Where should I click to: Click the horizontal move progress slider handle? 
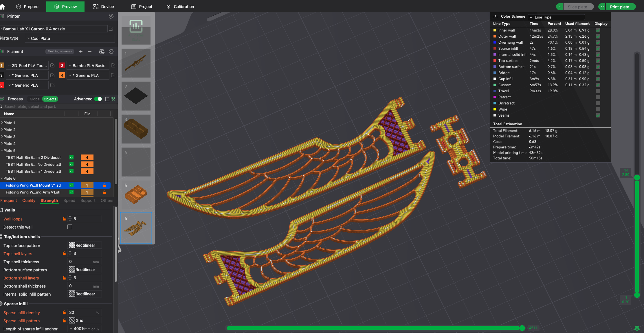click(x=522, y=328)
